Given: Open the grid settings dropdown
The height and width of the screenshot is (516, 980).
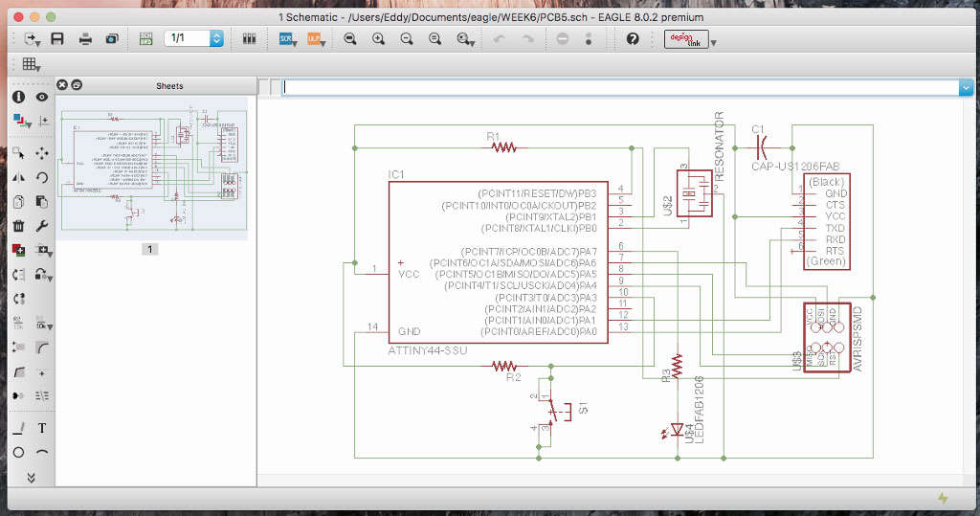Looking at the screenshot, I should tap(30, 65).
